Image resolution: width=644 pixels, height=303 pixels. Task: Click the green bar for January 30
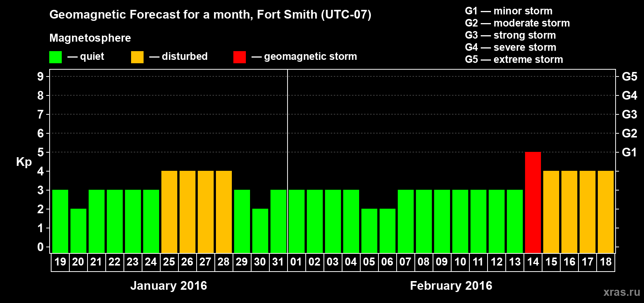[260, 231]
